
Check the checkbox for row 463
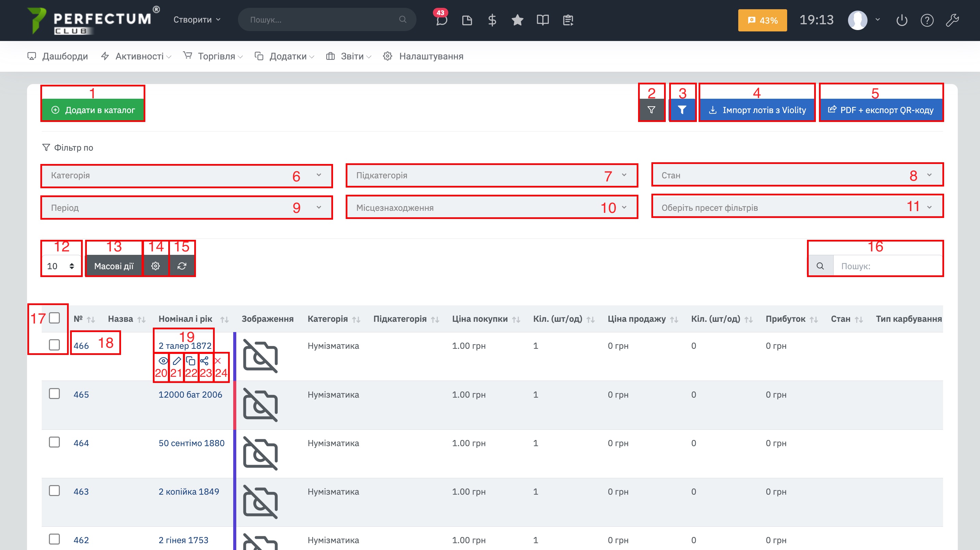tap(54, 490)
